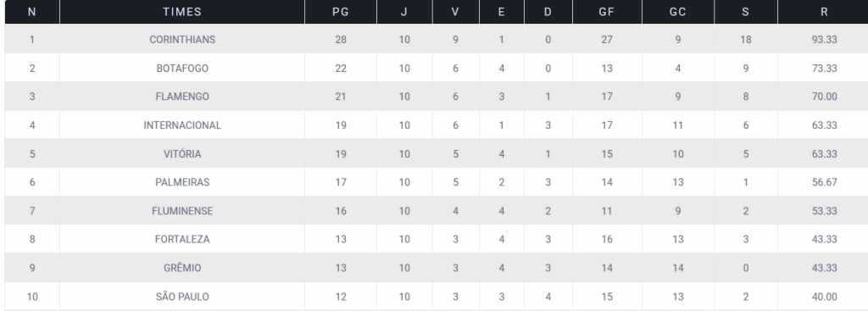Click the FLAMENGO team name
Image resolution: width=868 pixels, height=311 pixels.
(x=182, y=97)
